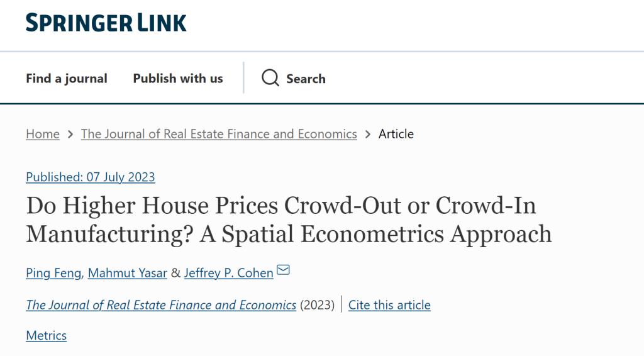Screen dimensions: 644x356
Task: Click the (2023) publication year text
Action: click(317, 305)
